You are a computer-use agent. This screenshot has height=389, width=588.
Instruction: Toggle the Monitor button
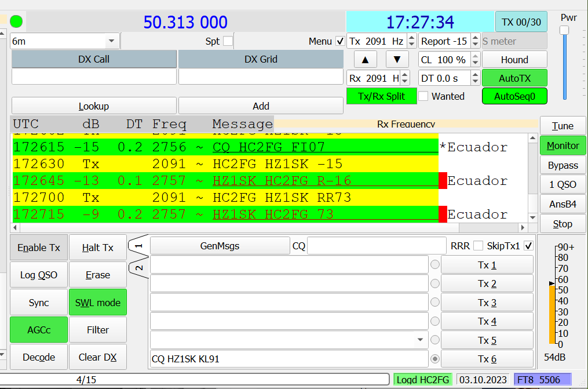tap(563, 146)
